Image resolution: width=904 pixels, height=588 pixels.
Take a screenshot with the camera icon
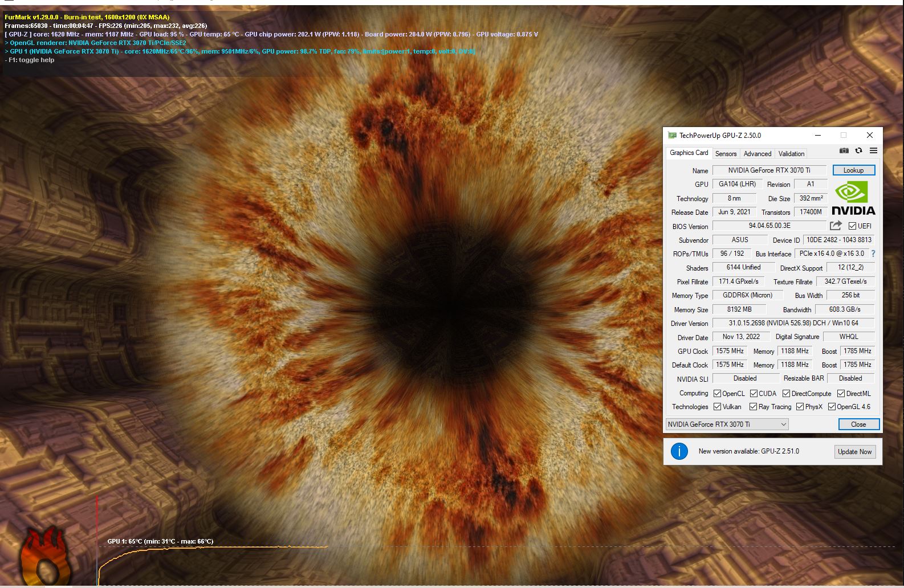pyautogui.click(x=844, y=151)
